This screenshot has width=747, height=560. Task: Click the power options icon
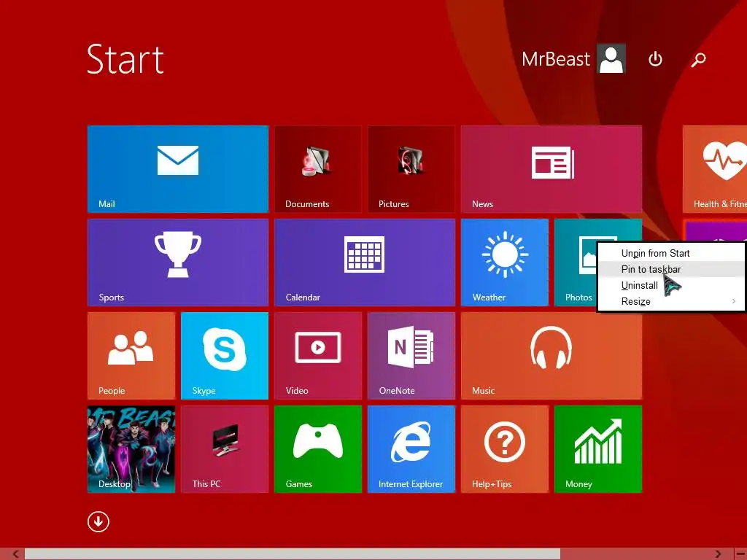tap(655, 59)
